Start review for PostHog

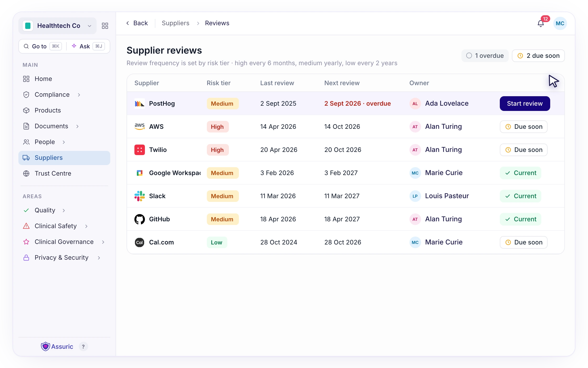(525, 104)
